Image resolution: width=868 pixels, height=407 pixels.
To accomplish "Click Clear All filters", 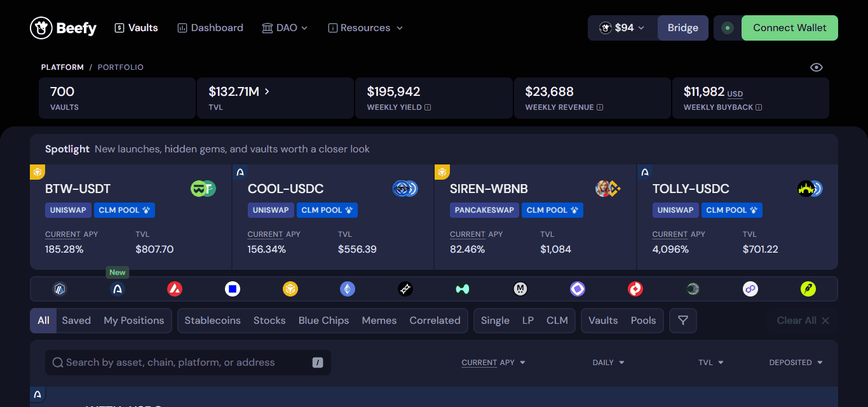I will pos(803,321).
